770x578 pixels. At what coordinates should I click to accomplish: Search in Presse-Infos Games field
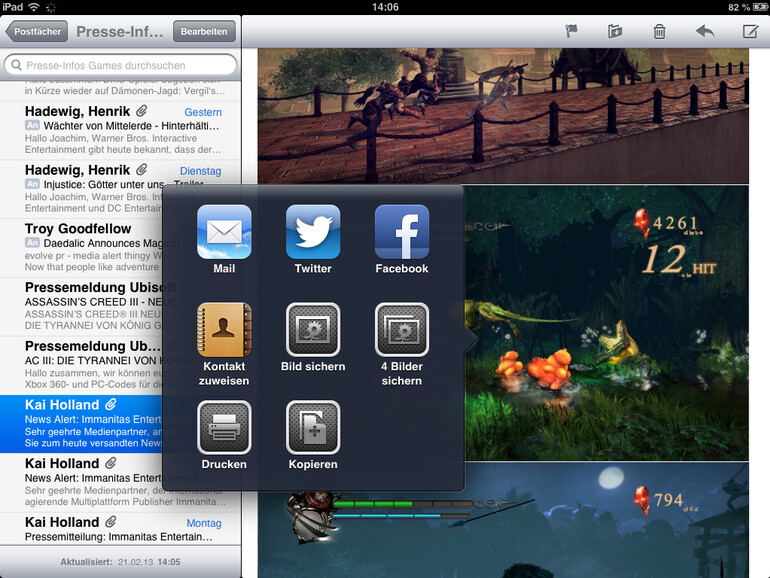120,65
